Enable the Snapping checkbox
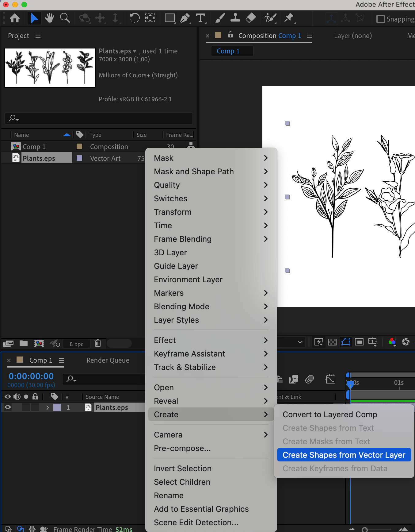This screenshot has width=415, height=532. point(380,19)
